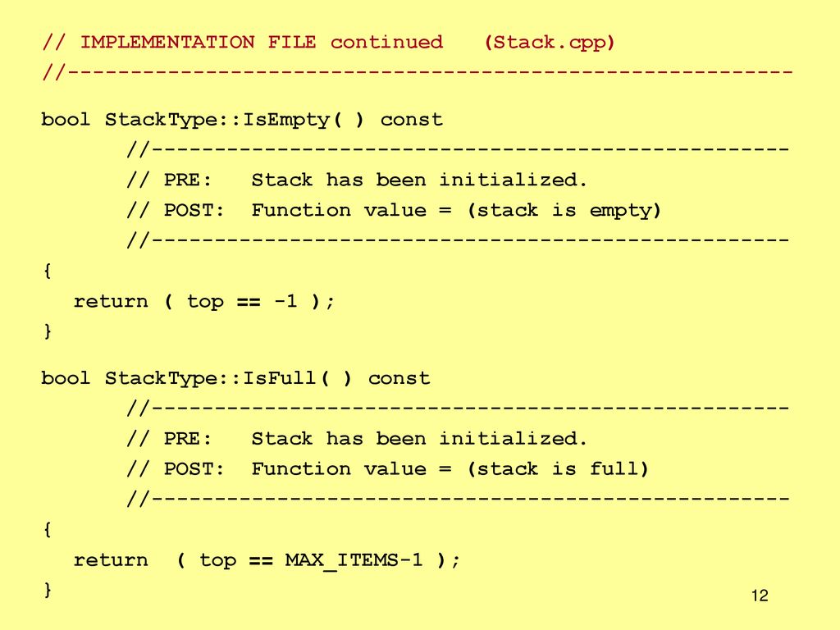Screen dimensions: 840x630
Task: Click the IsEmpty function signature line
Action: point(242,120)
